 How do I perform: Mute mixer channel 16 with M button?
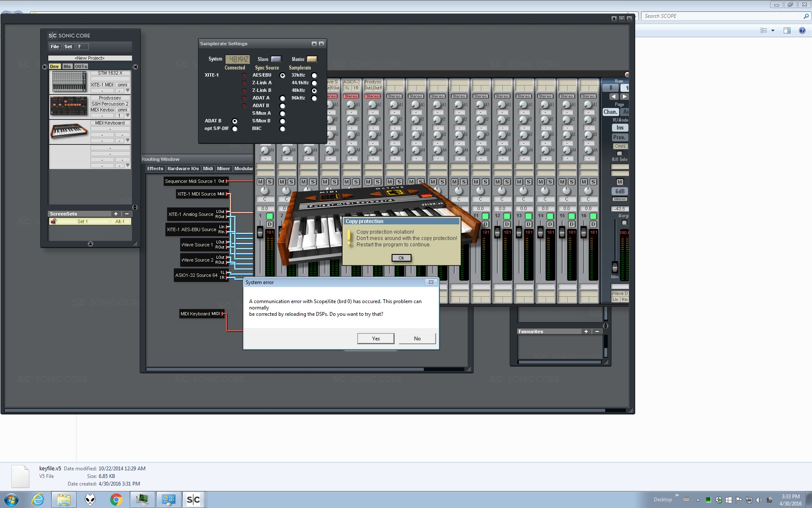tap(584, 182)
